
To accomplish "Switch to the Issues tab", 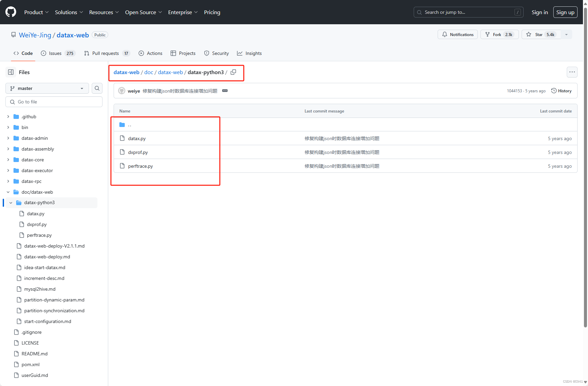I will tap(58, 53).
